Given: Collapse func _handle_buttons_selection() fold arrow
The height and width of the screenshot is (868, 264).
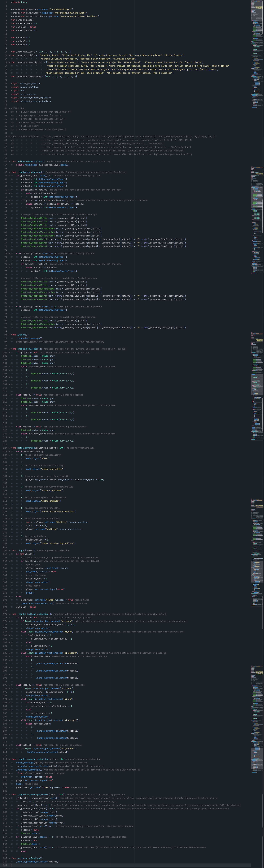Looking at the screenshot, I should pyautogui.click(x=9, y=614).
